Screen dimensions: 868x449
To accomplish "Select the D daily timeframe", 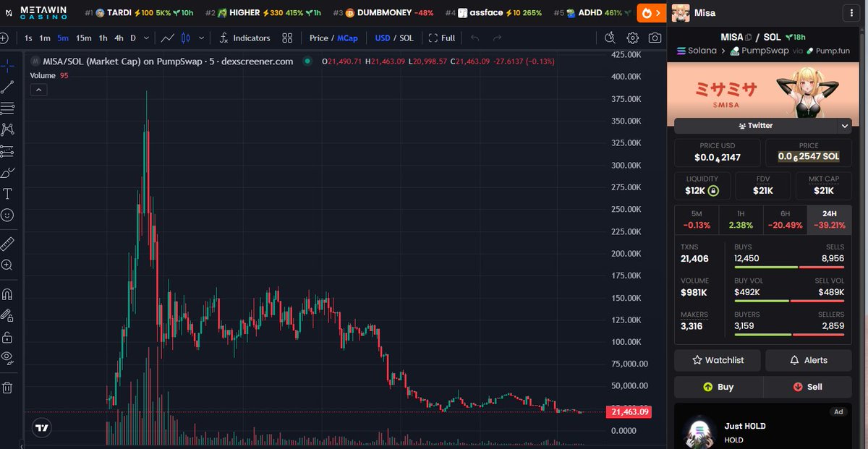I will 133,38.
